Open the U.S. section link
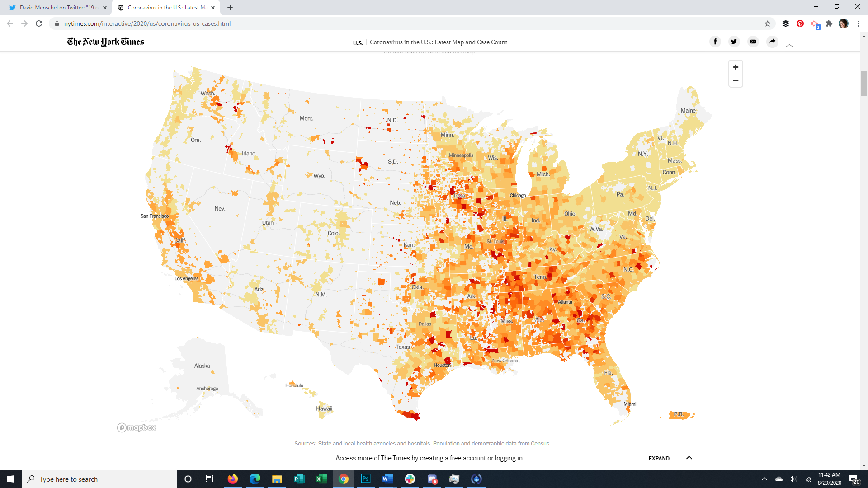 (x=358, y=43)
